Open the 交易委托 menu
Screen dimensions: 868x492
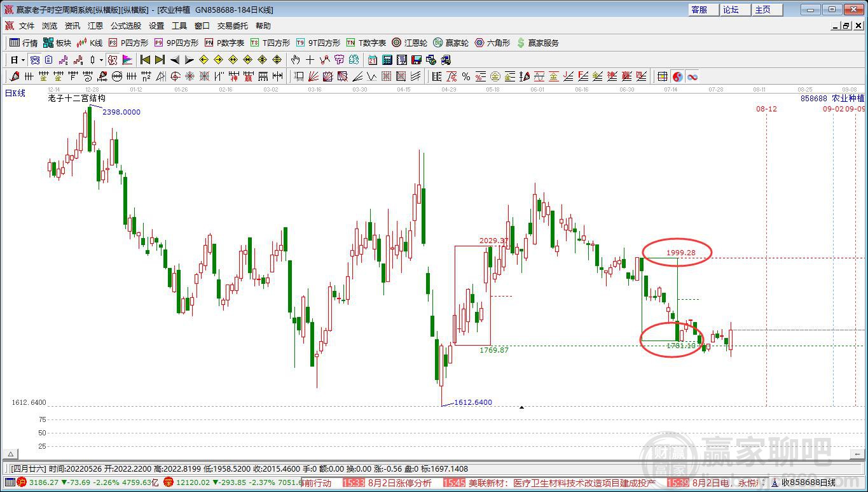233,26
